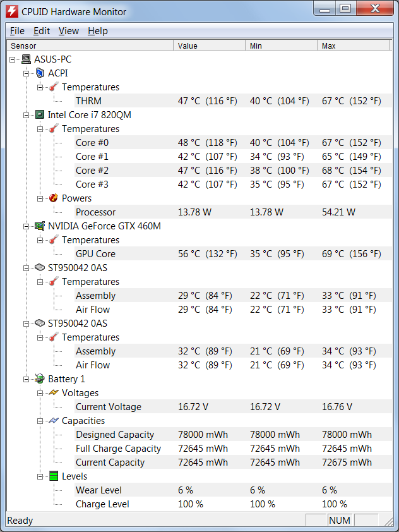Click the ASUS-PC computer icon
Image resolution: width=399 pixels, height=532 pixels.
(x=26, y=59)
